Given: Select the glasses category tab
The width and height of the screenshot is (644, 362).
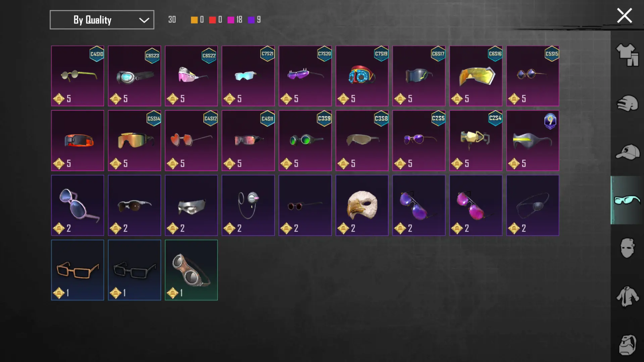Looking at the screenshot, I should pyautogui.click(x=627, y=200).
